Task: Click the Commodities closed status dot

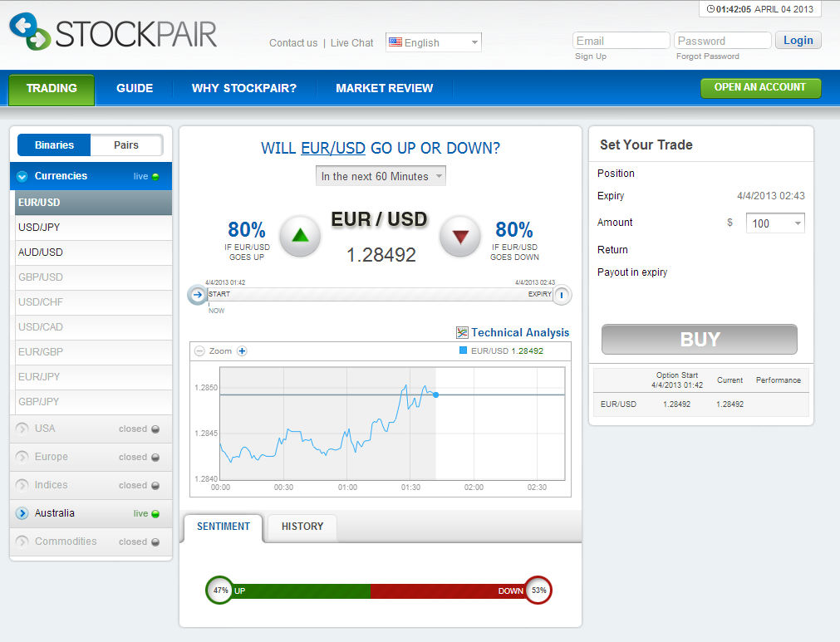Action: (155, 542)
